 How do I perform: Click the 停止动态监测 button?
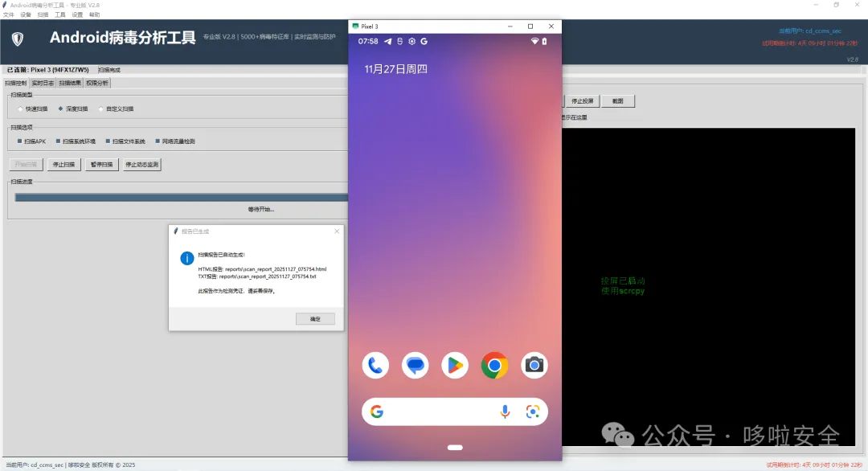tap(141, 165)
